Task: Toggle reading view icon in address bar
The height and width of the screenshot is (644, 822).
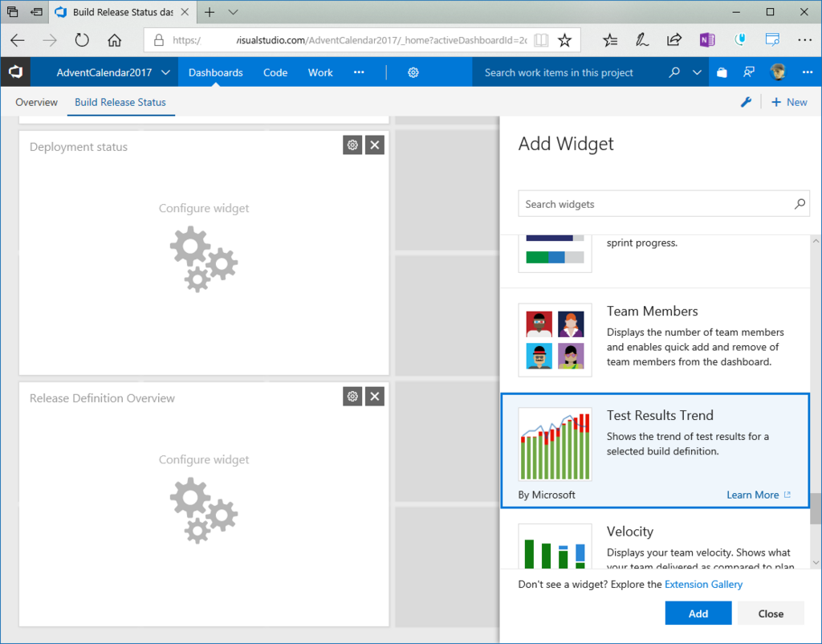Action: [541, 40]
